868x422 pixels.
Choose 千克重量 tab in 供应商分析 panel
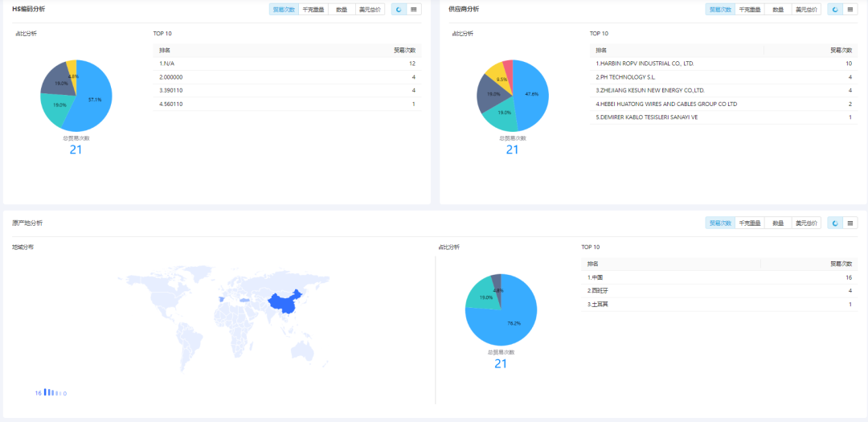pos(749,10)
